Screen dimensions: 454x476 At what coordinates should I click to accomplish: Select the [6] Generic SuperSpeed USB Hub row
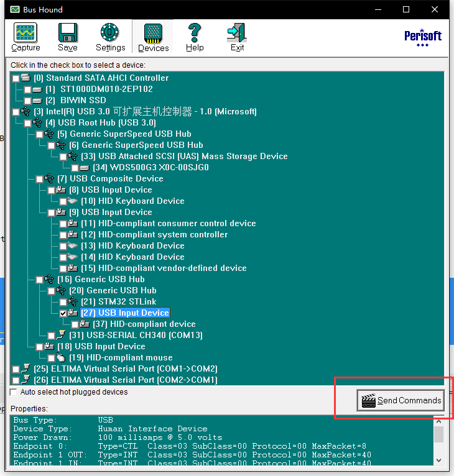tap(136, 145)
